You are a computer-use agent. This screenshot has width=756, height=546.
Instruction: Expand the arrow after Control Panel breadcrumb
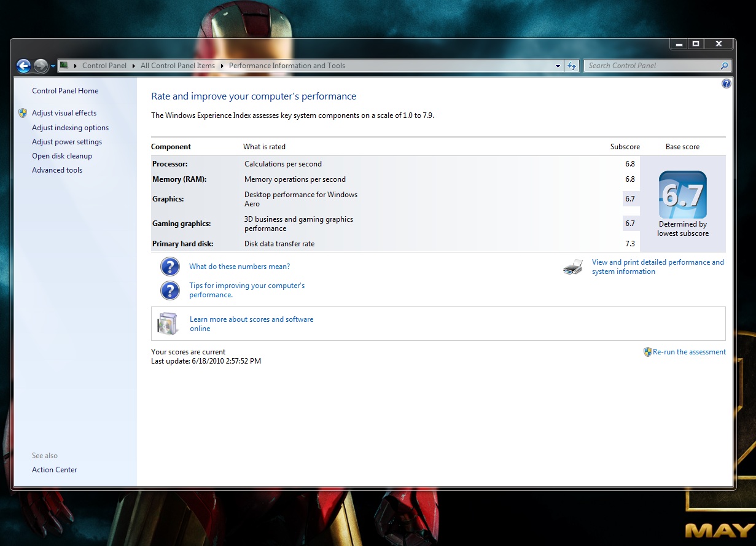click(x=133, y=66)
